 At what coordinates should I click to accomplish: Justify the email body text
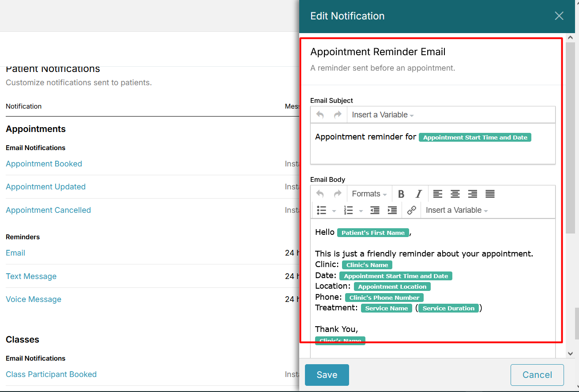[x=490, y=194]
